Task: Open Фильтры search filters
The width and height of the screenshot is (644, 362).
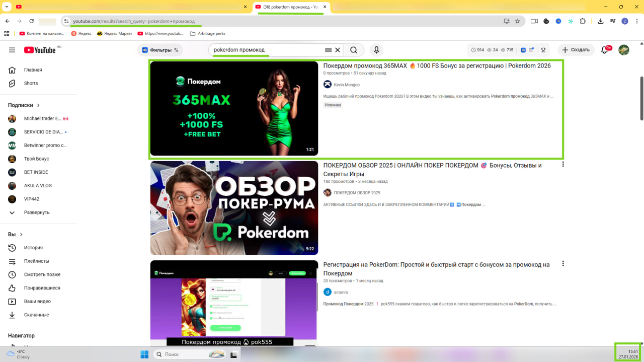Action: (160, 50)
